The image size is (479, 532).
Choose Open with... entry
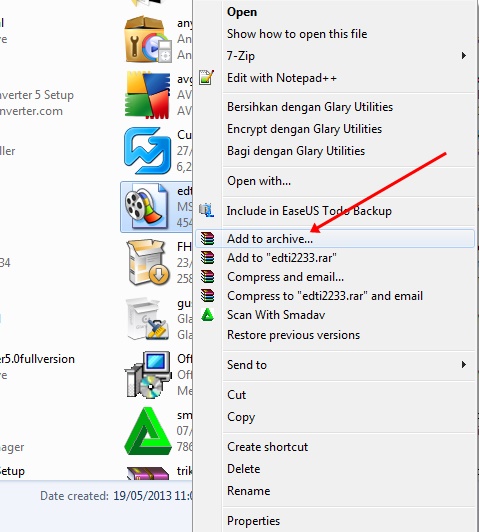pos(259,181)
